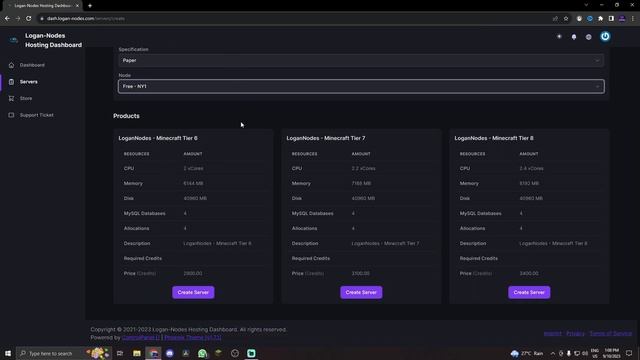
Task: Open the Windows notification center
Action: point(629,353)
